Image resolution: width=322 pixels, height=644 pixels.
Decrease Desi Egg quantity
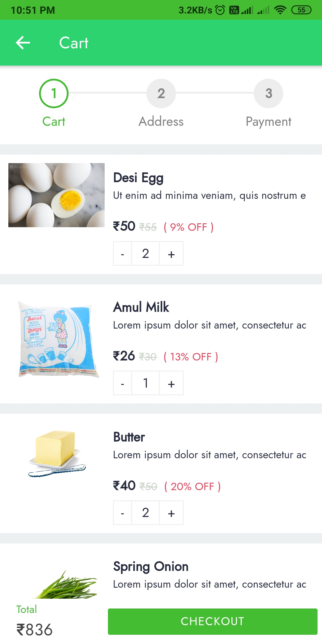coord(123,254)
